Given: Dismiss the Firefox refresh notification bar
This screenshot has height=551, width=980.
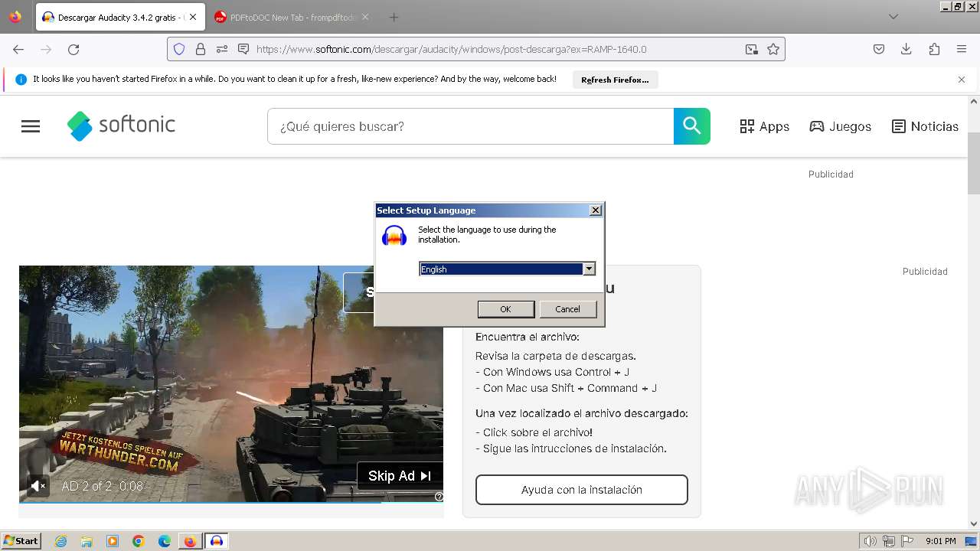Looking at the screenshot, I should 962,80.
